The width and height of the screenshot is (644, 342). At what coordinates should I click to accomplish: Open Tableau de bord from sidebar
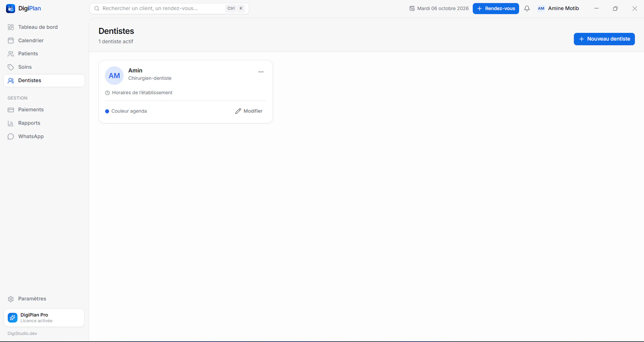[44, 27]
